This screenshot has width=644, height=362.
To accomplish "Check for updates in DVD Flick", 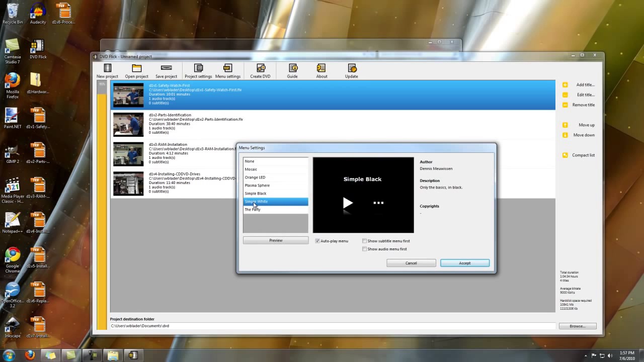I will click(x=351, y=70).
